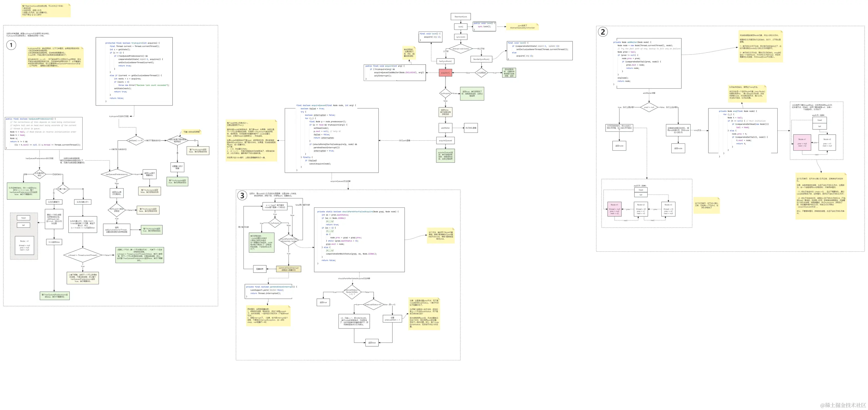Select the 'pred != null' decision diamond
Viewport: 868px width, 410px height.
tap(649, 108)
